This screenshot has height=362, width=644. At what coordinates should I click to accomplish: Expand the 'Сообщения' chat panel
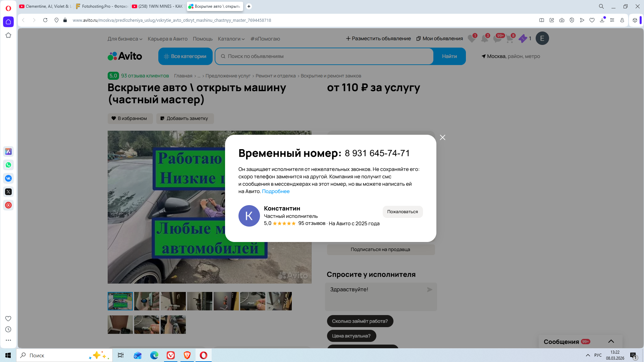[x=611, y=341]
